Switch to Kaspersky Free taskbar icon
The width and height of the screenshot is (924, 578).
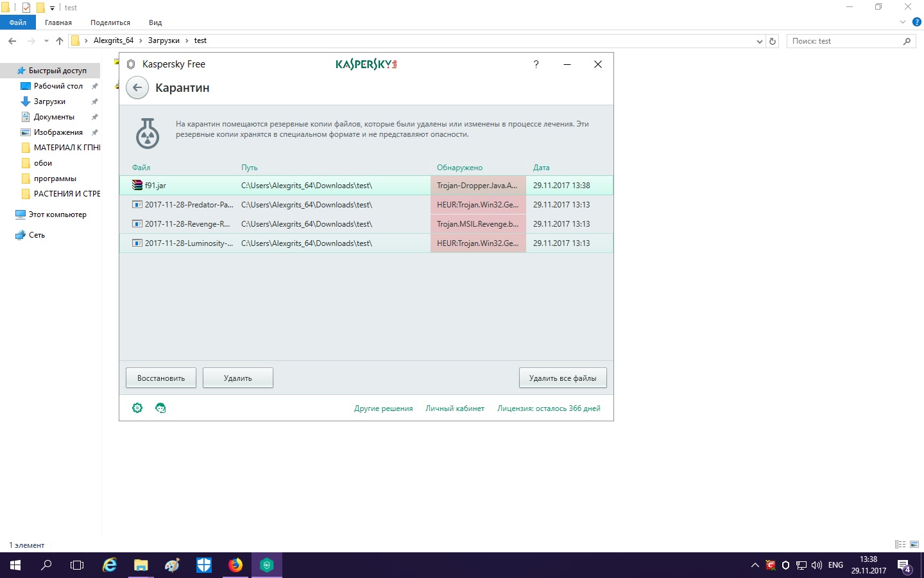click(267, 565)
